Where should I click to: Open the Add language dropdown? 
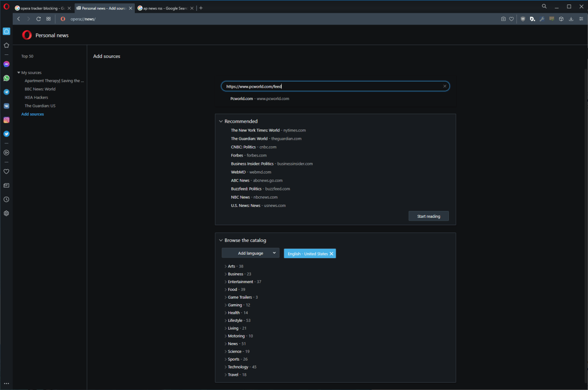(250, 253)
